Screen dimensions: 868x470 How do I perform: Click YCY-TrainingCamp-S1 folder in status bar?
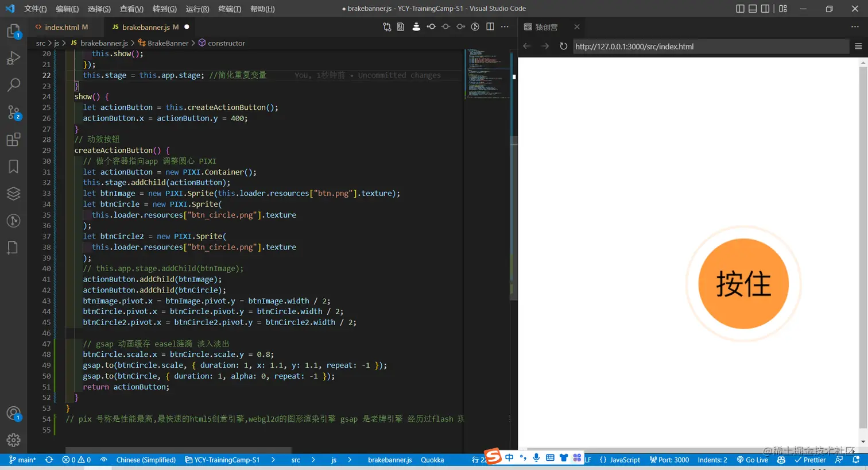[223, 460]
